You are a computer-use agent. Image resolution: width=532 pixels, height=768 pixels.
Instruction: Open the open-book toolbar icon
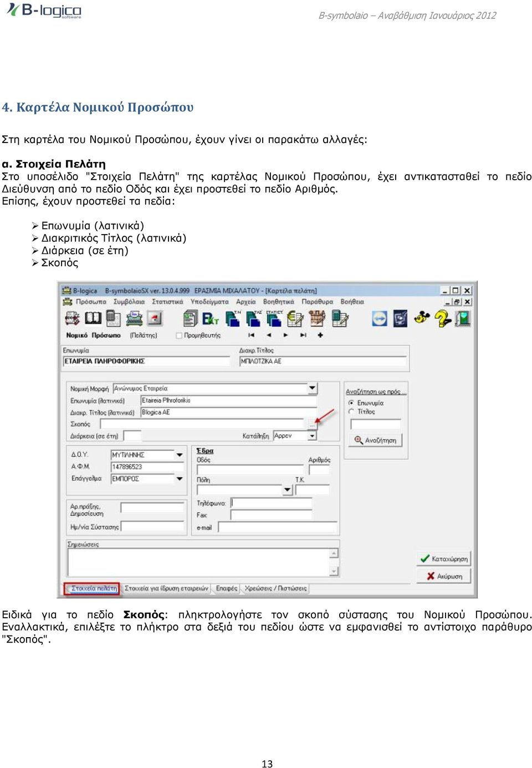(93, 318)
